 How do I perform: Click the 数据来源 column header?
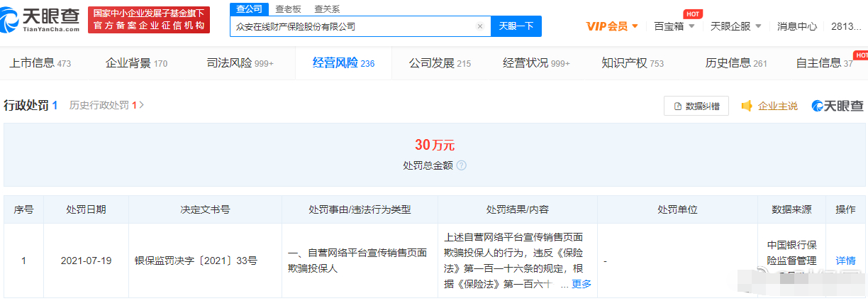point(791,210)
